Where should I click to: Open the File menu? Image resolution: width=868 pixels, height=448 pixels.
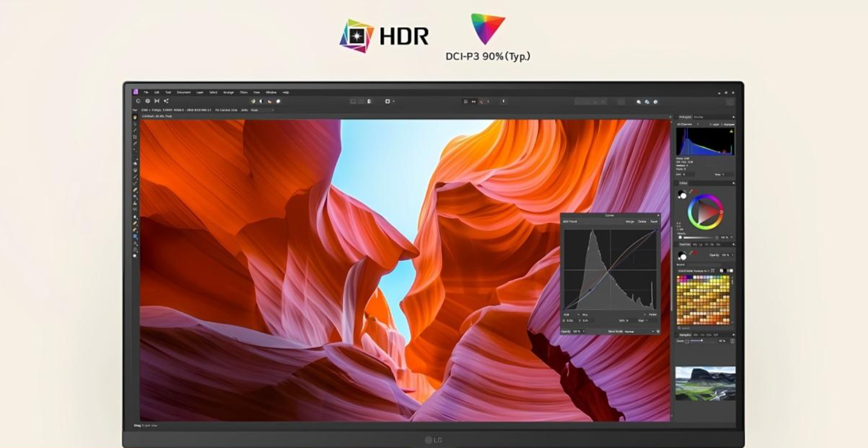tap(146, 92)
